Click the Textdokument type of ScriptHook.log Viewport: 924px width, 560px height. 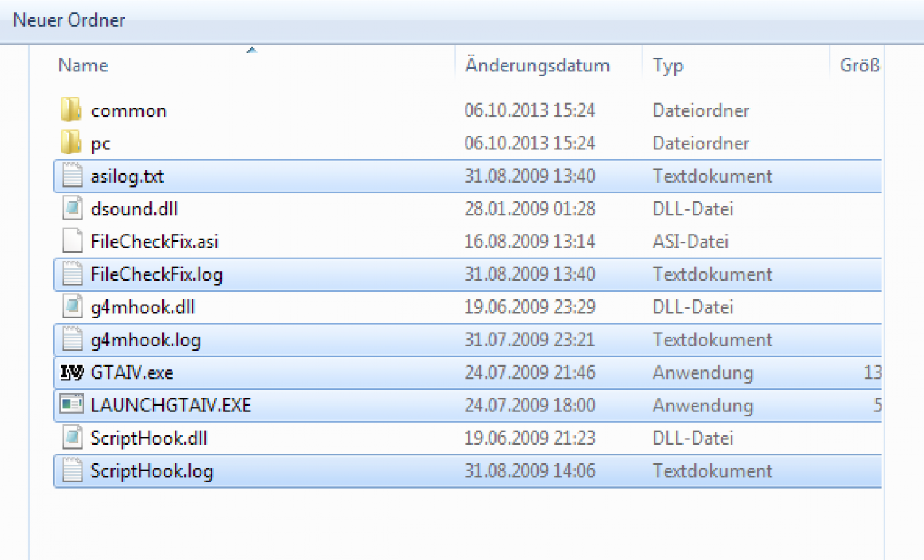click(712, 471)
